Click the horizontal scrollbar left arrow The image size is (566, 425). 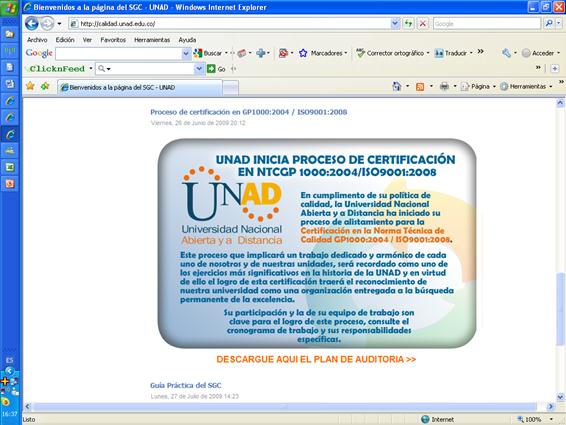pos(27,407)
